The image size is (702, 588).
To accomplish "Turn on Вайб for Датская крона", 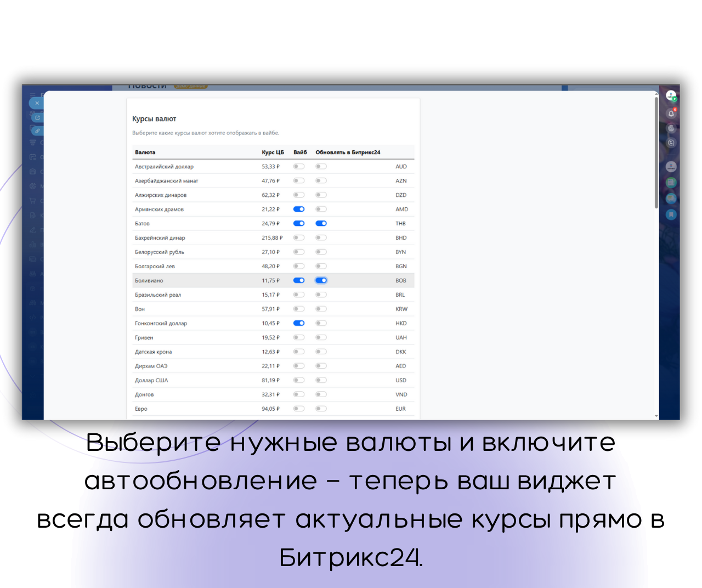I will 299,352.
